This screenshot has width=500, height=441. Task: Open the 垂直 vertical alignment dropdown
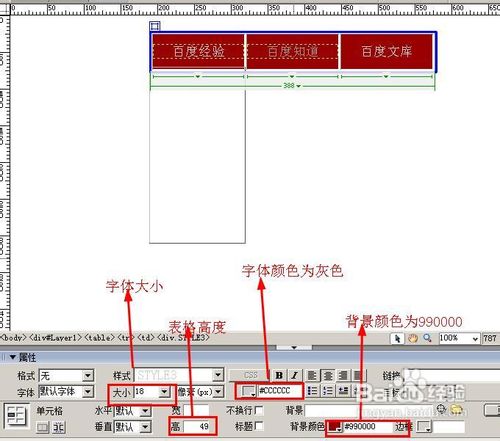point(145,426)
